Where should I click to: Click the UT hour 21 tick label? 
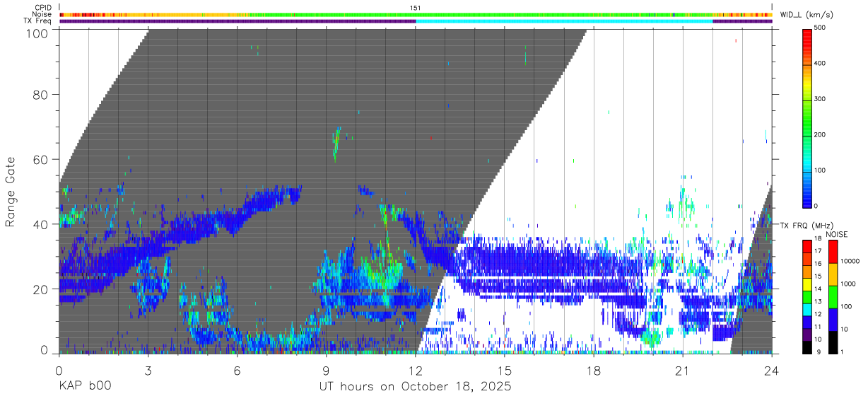[683, 371]
